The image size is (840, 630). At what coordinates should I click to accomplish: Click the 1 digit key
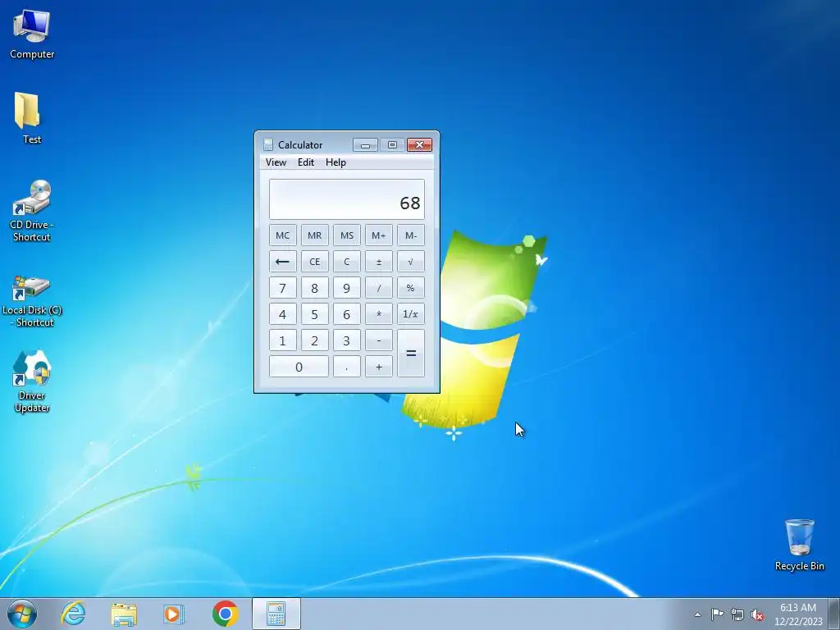[282, 340]
